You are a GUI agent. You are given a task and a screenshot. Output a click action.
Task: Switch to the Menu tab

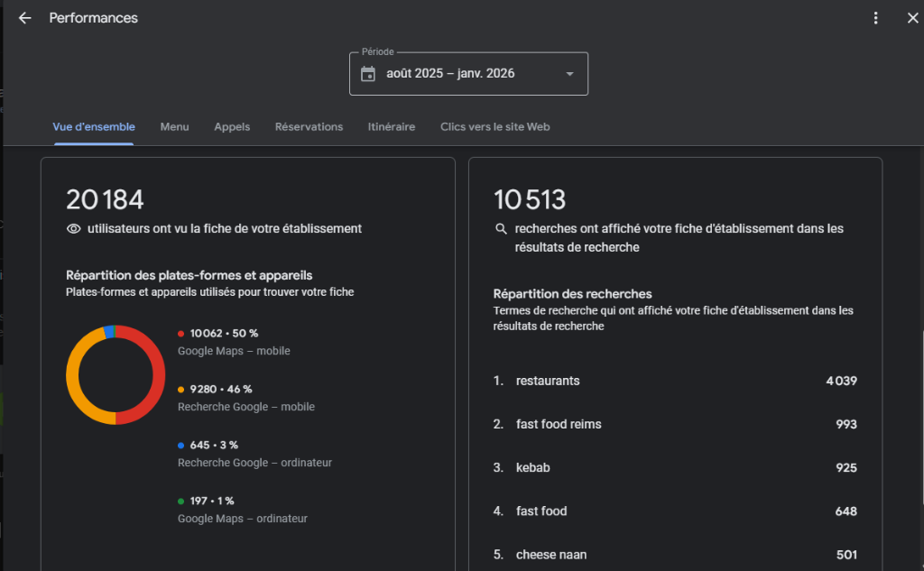(x=174, y=126)
